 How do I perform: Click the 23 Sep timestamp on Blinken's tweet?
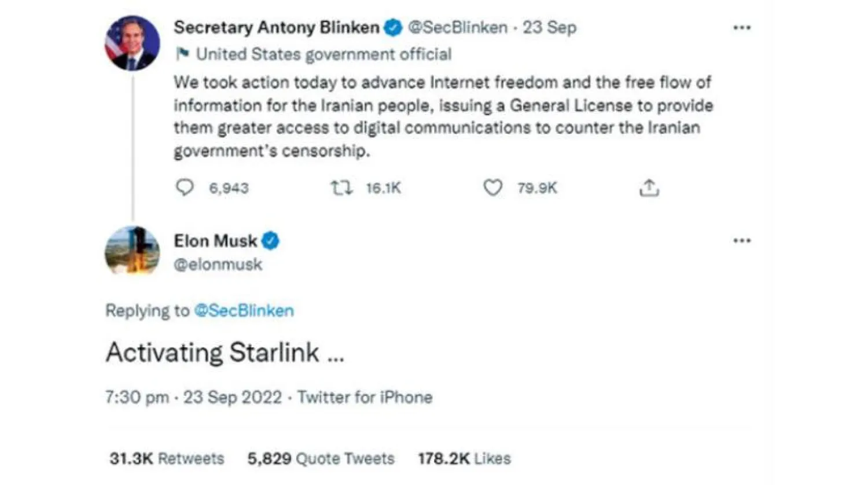tap(549, 27)
